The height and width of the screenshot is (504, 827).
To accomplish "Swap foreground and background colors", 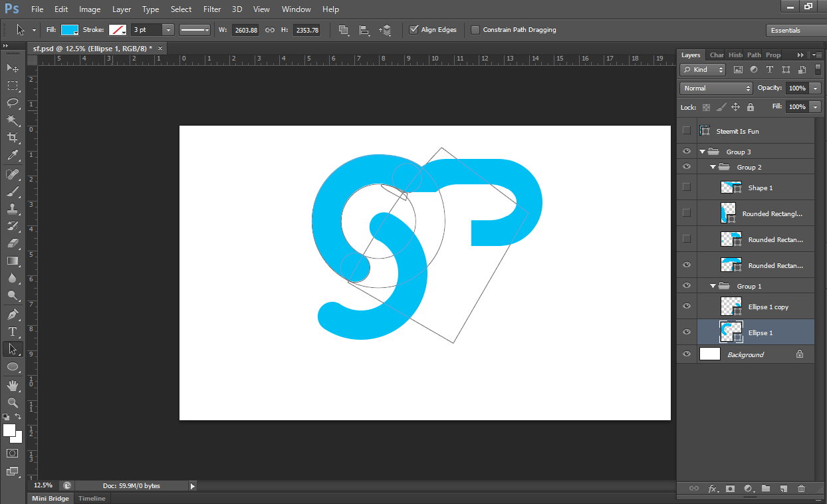I will (18, 416).
